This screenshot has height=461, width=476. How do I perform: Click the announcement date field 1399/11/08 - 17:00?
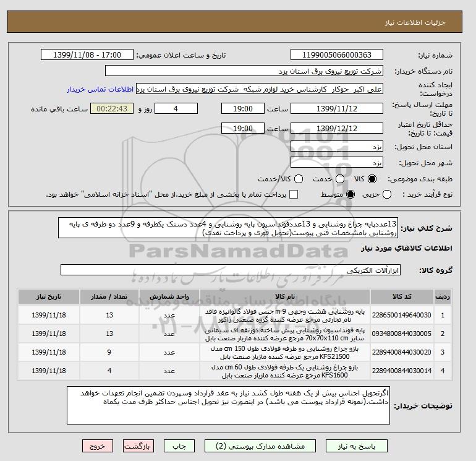pyautogui.click(x=87, y=54)
